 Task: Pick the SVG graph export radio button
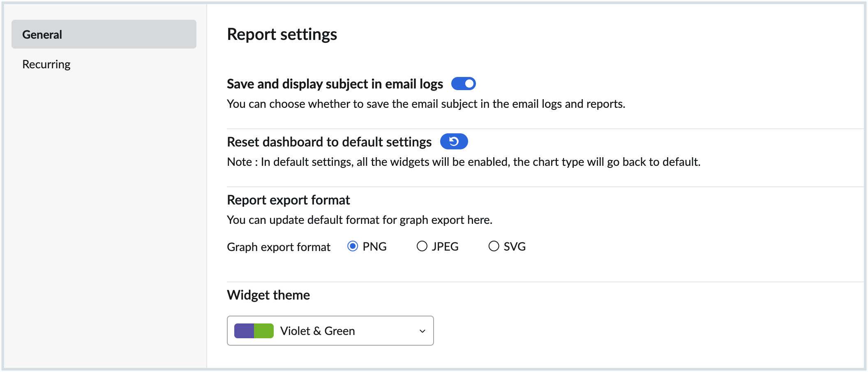pyautogui.click(x=494, y=246)
